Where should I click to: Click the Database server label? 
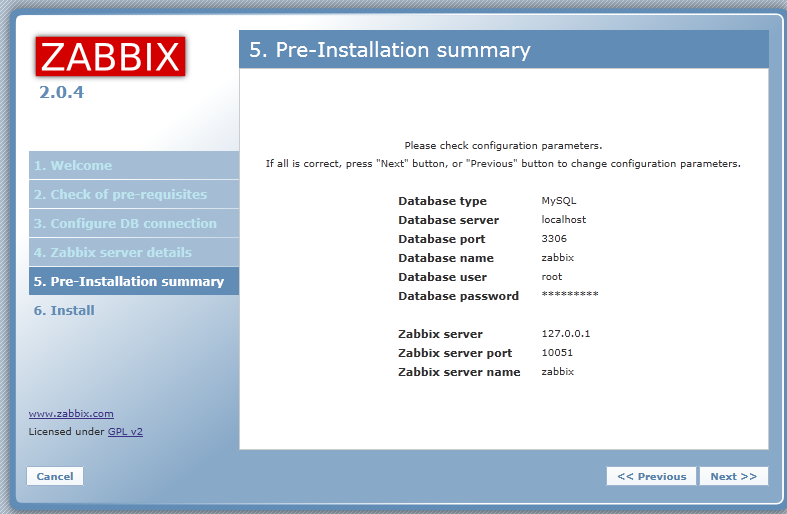[x=448, y=220]
